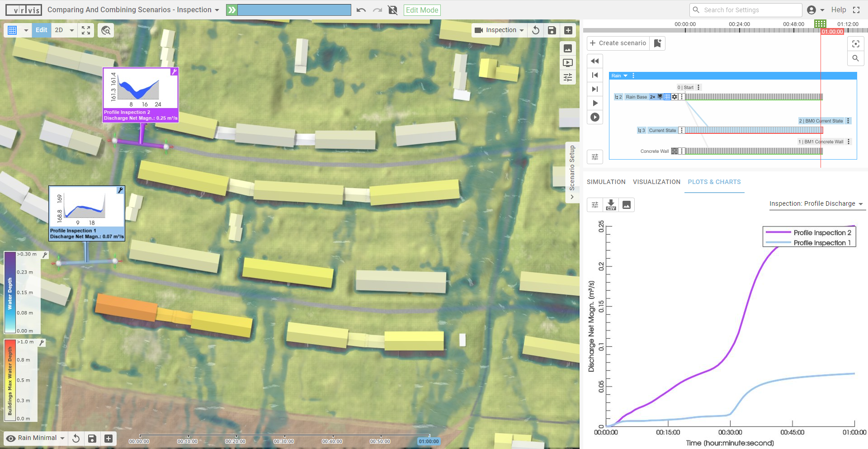
Task: Save the Inspection camera view
Action: pos(552,30)
